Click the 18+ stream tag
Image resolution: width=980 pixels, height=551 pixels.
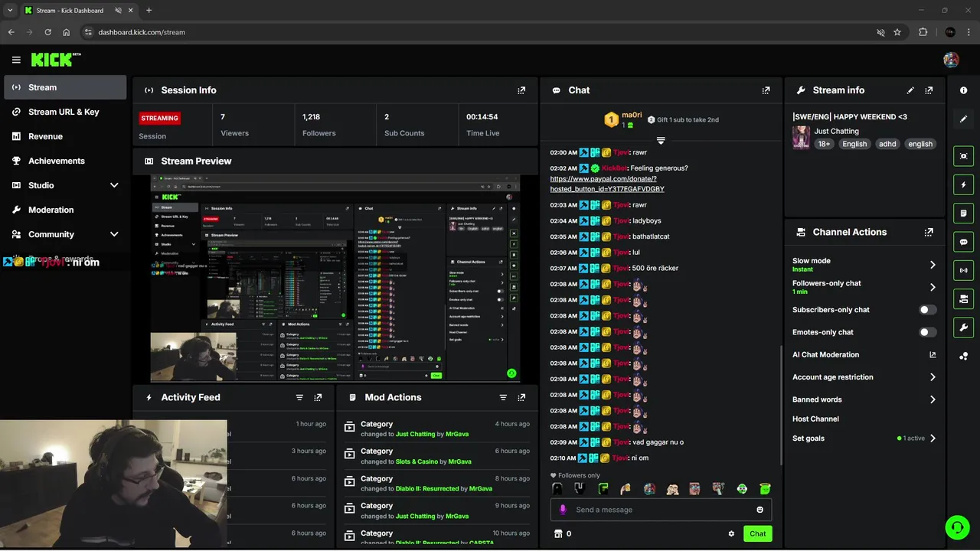(824, 144)
